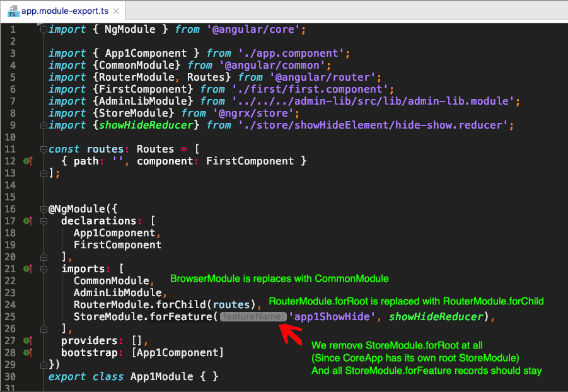The width and height of the screenshot is (568, 392).
Task: Click the gutter icon on the bootstrap line
Action: click(26, 353)
